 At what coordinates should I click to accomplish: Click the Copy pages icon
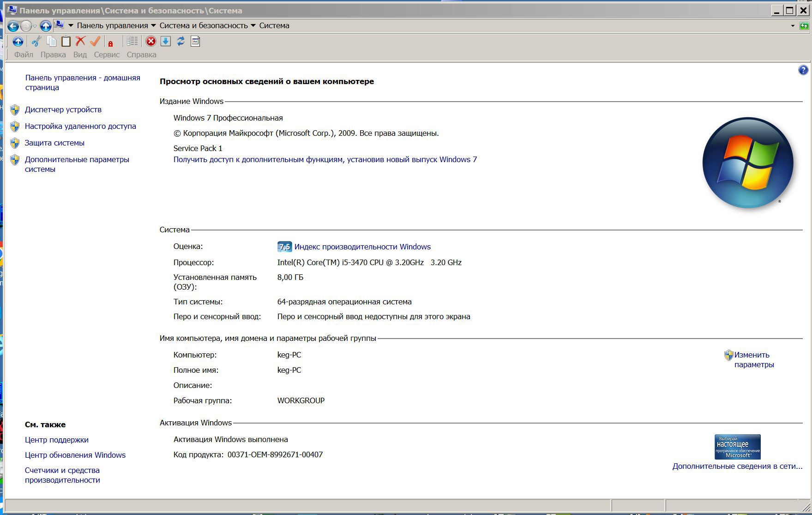[51, 42]
